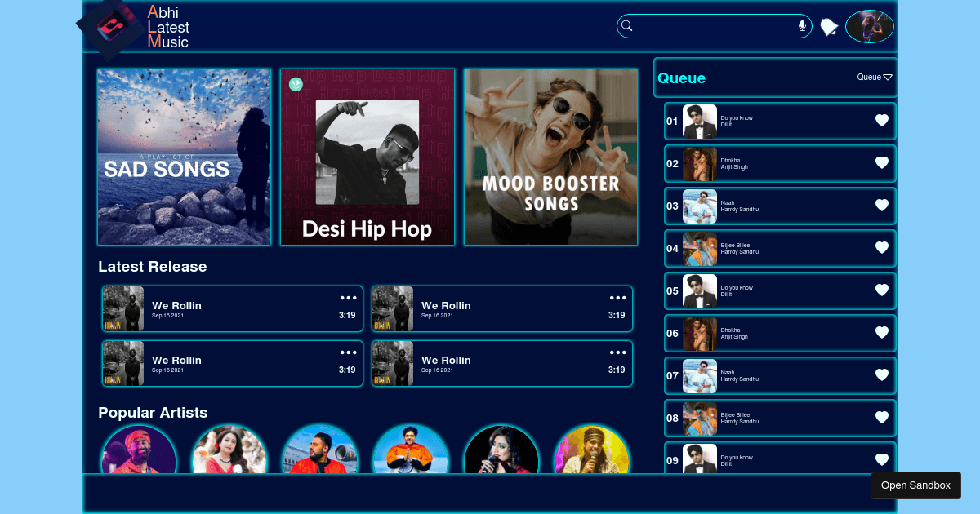Click Dhokha title in queue row 02

point(730,160)
